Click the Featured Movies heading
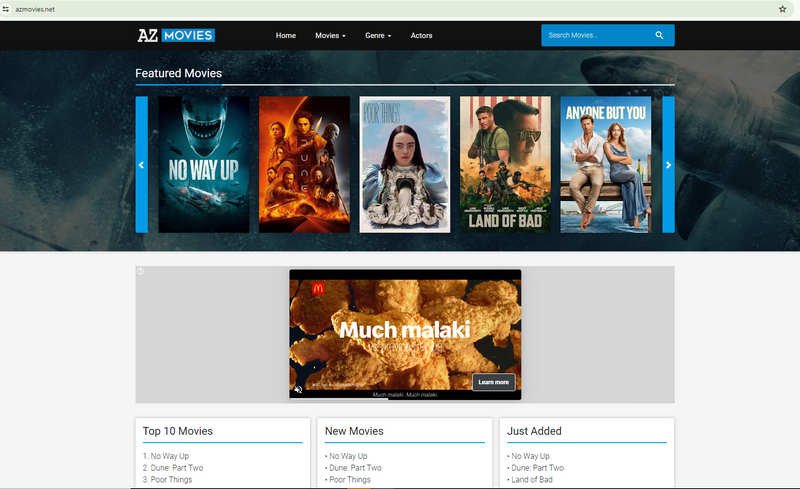The image size is (800, 489). tap(179, 73)
